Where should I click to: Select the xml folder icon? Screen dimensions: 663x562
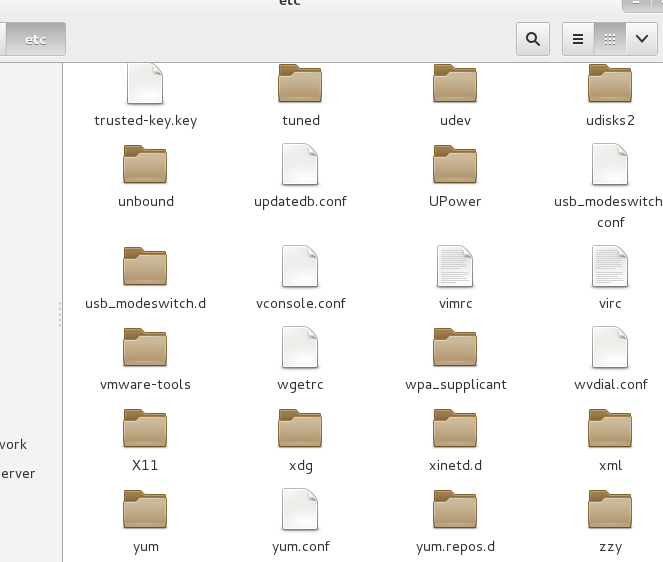click(x=610, y=428)
